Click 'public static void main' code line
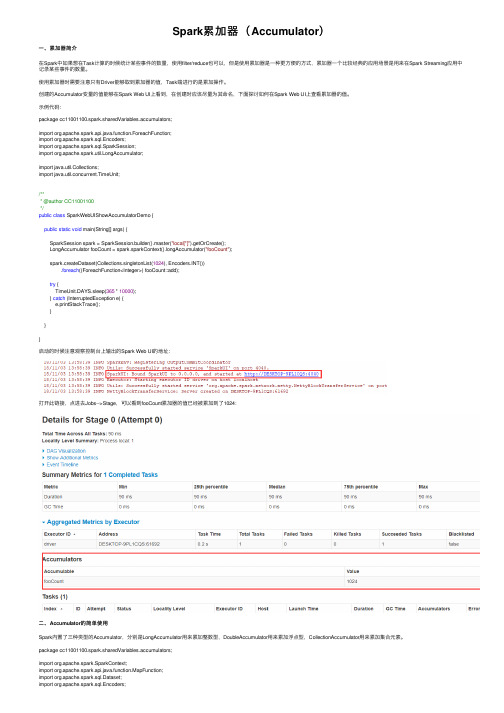Screen dimensions: 504x713 (x=85, y=229)
